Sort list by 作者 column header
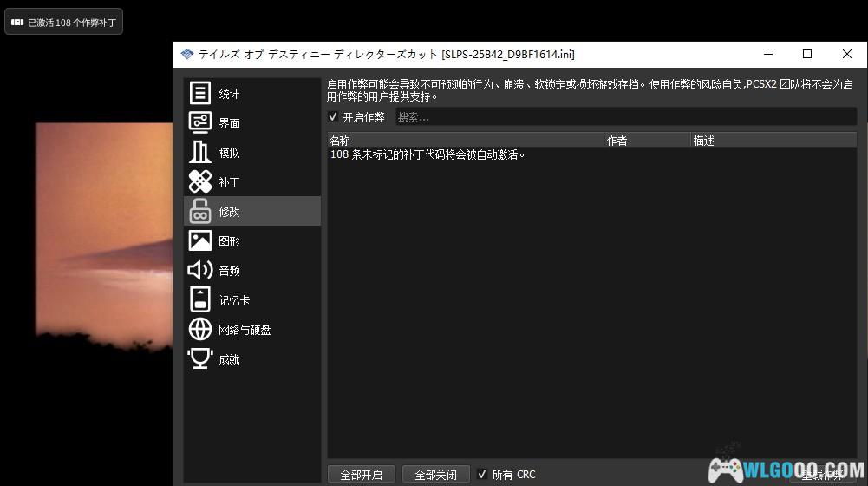This screenshot has width=868, height=486. [647, 141]
